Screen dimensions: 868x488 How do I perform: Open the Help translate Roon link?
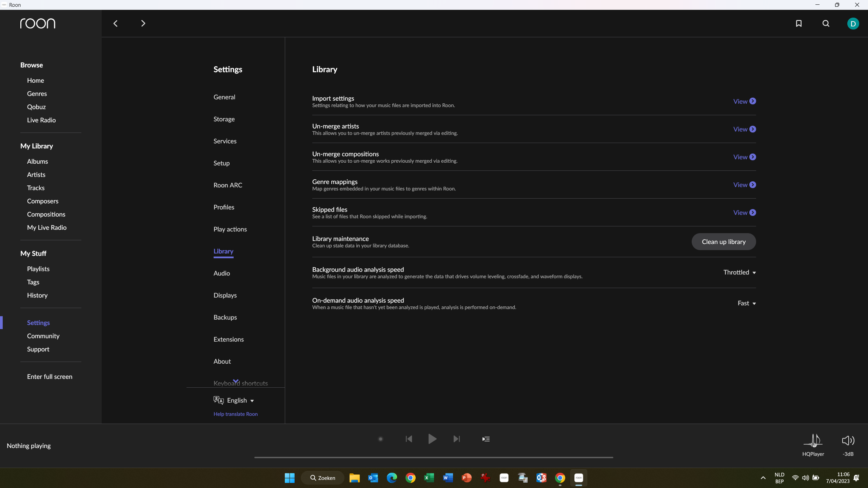(x=236, y=414)
